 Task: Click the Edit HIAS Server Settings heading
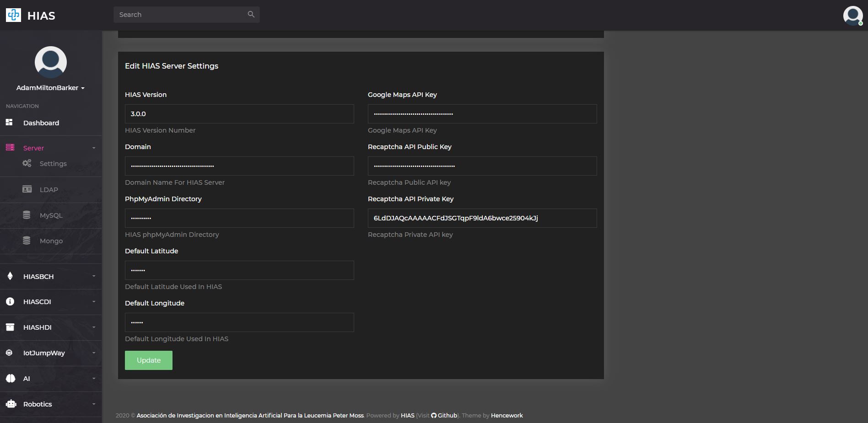click(172, 66)
